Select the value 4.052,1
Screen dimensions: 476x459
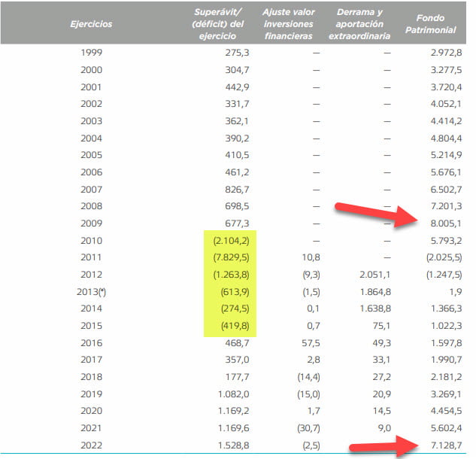click(x=446, y=104)
